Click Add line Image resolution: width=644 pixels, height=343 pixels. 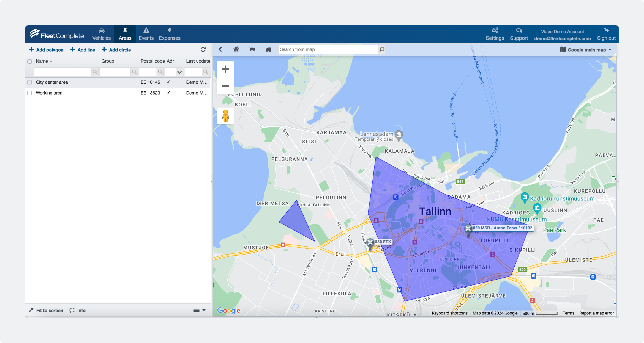(x=83, y=50)
